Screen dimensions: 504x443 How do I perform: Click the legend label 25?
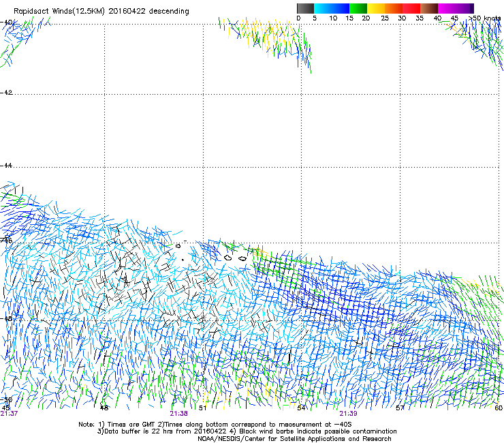click(x=385, y=18)
